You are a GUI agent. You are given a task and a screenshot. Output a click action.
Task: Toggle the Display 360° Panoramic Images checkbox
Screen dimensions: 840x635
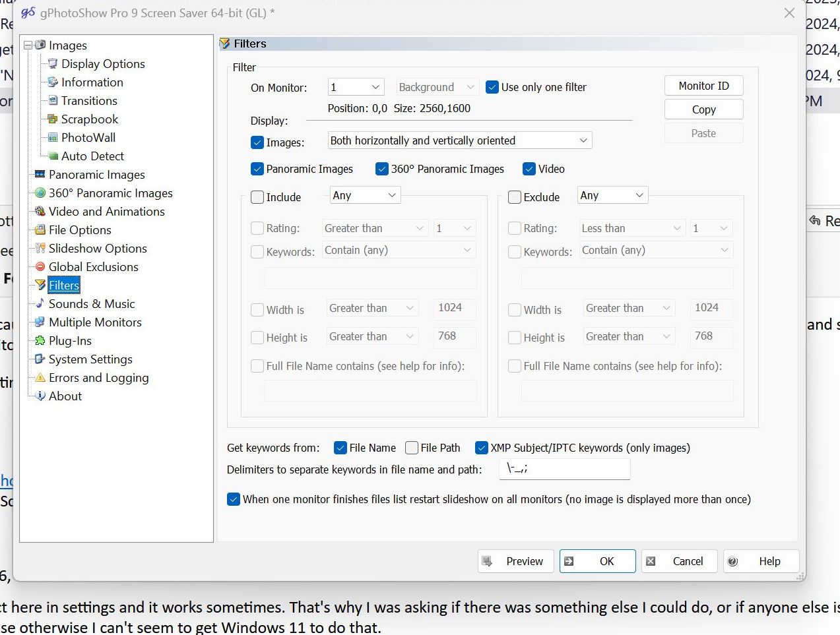pos(381,169)
